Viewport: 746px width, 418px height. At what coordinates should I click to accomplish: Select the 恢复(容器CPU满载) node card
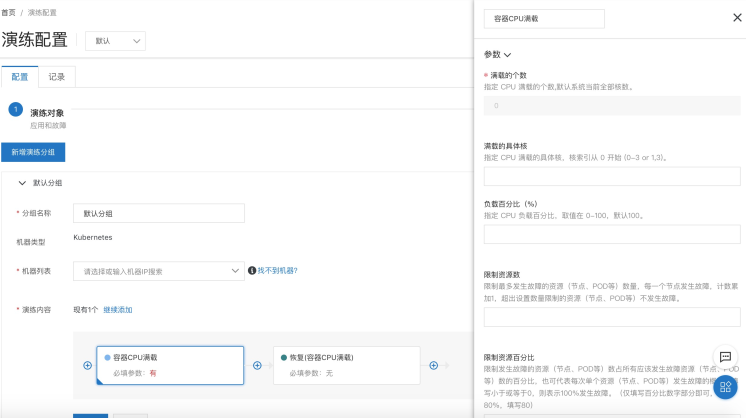(x=347, y=365)
